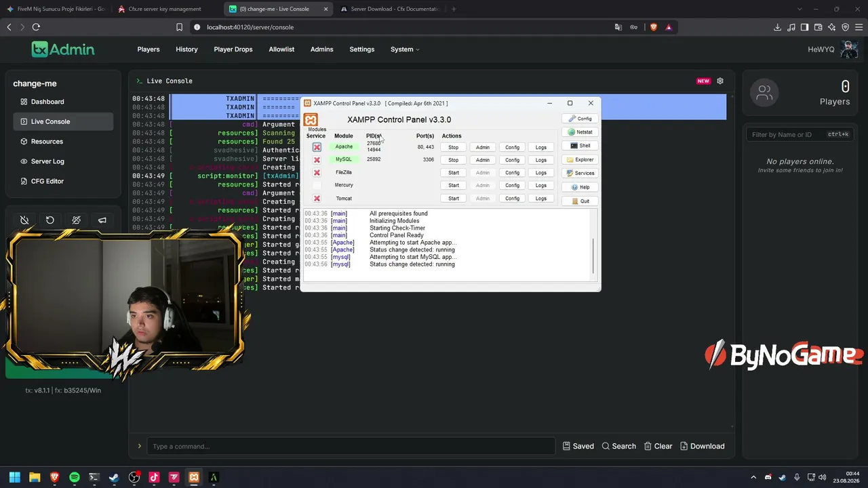This screenshot has width=868, height=488.
Task: Open Server Log in the sidebar
Action: (x=62, y=161)
